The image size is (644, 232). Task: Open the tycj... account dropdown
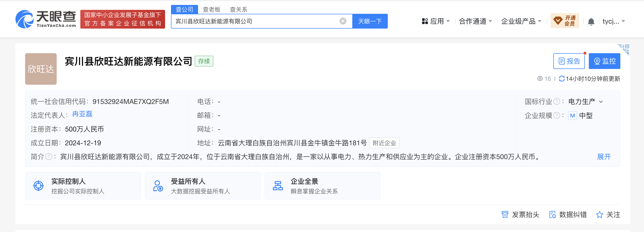coord(614,21)
